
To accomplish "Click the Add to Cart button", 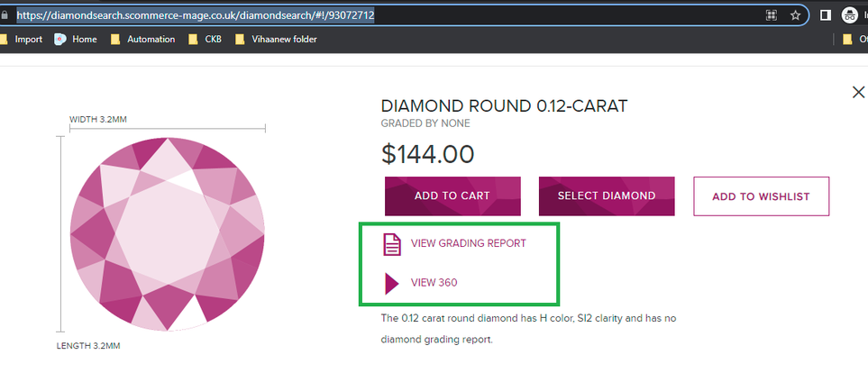I will 452,196.
